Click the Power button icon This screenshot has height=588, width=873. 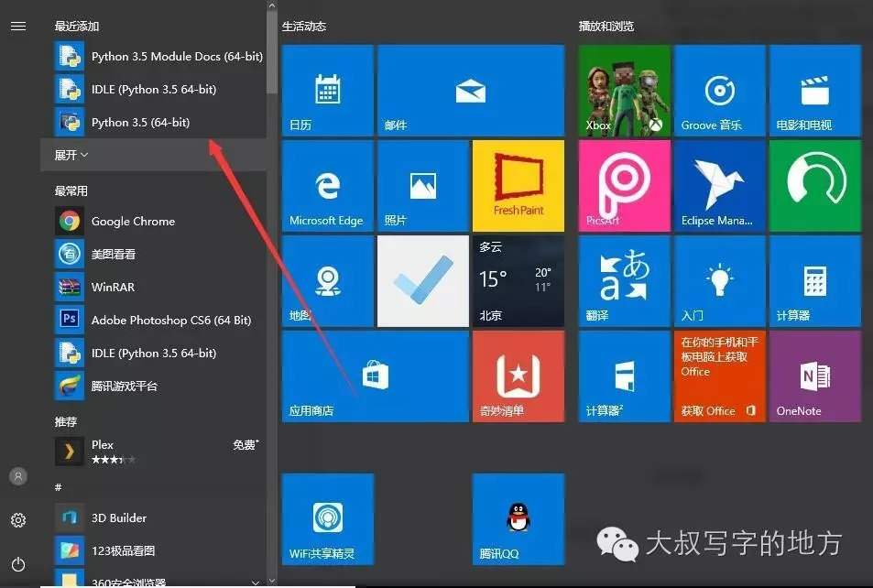pyautogui.click(x=18, y=564)
